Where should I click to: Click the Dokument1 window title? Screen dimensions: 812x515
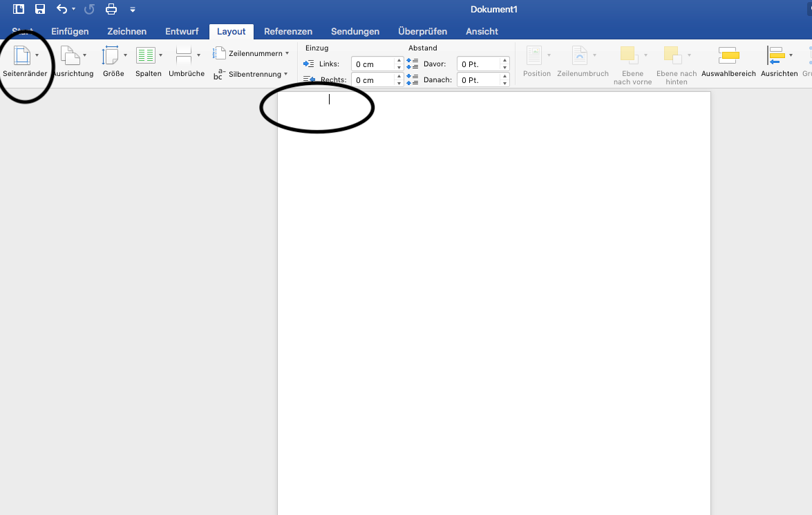pos(494,9)
